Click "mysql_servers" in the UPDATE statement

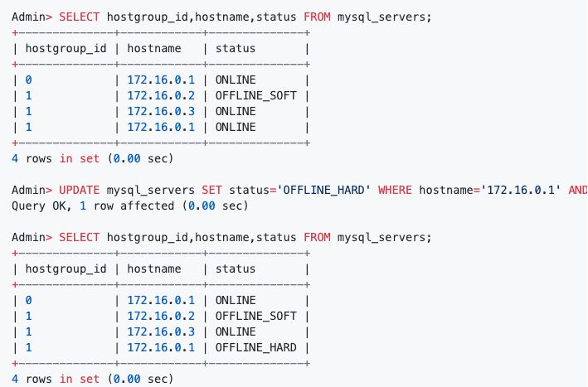tap(150, 191)
